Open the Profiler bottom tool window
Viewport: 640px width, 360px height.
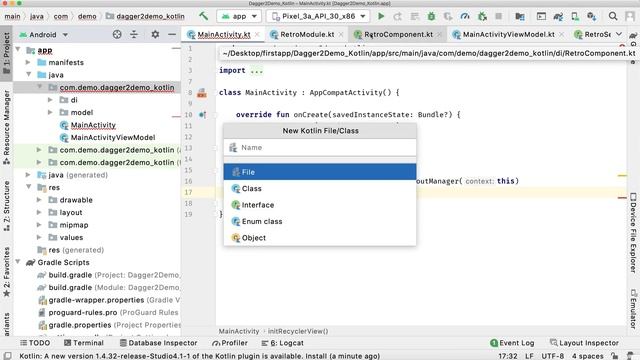point(230,343)
